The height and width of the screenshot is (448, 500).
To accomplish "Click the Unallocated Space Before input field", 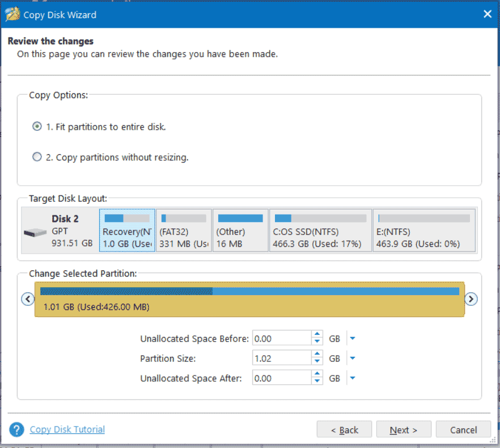I will point(282,338).
